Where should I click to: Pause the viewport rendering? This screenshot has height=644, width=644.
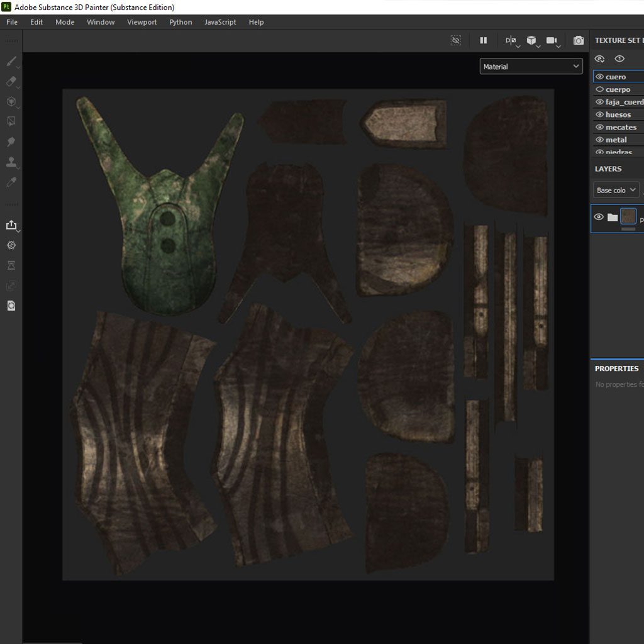coord(483,41)
